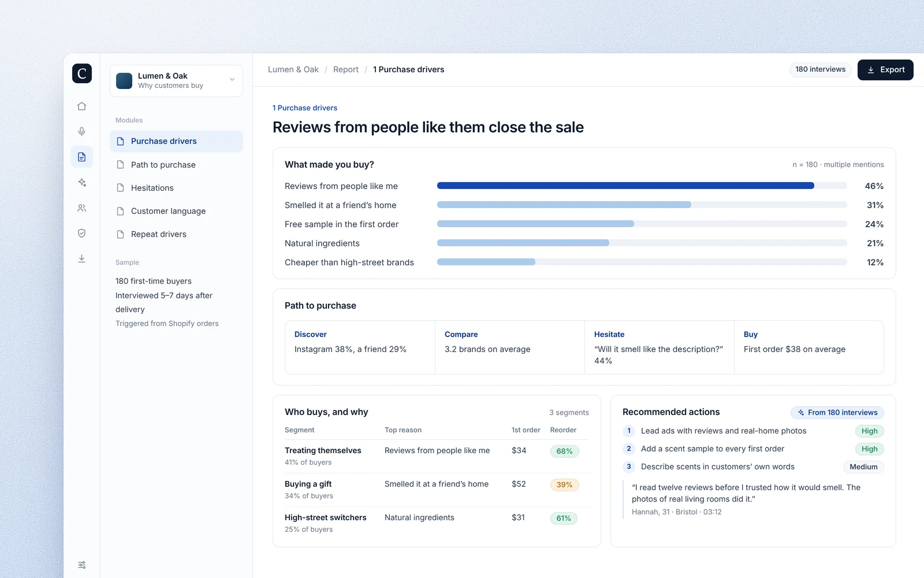The height and width of the screenshot is (578, 924).
Task: Click the Buying a gift segment row
Action: pos(437,490)
